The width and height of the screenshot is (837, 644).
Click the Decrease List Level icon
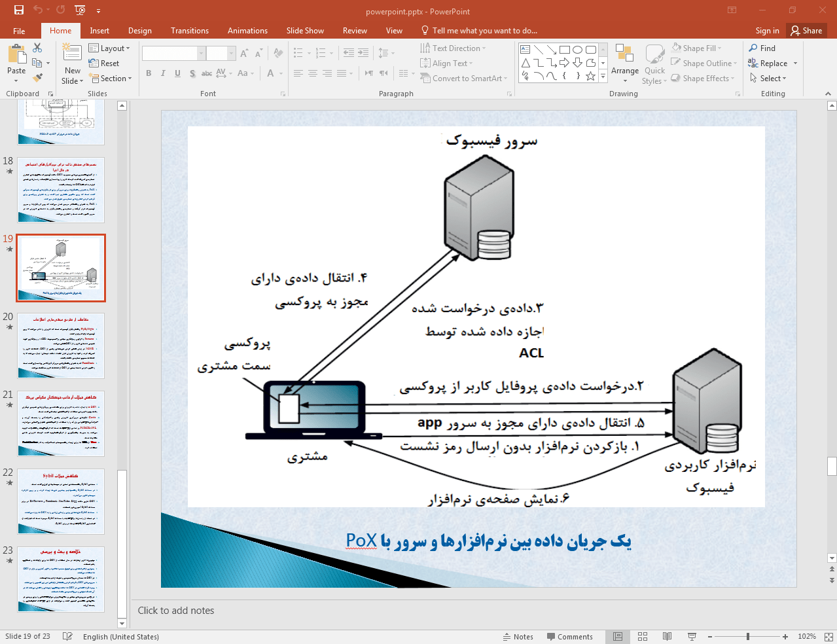click(349, 53)
